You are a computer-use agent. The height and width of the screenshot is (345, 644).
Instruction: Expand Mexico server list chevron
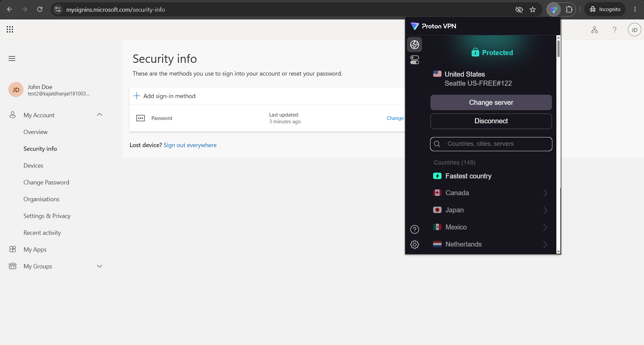545,227
